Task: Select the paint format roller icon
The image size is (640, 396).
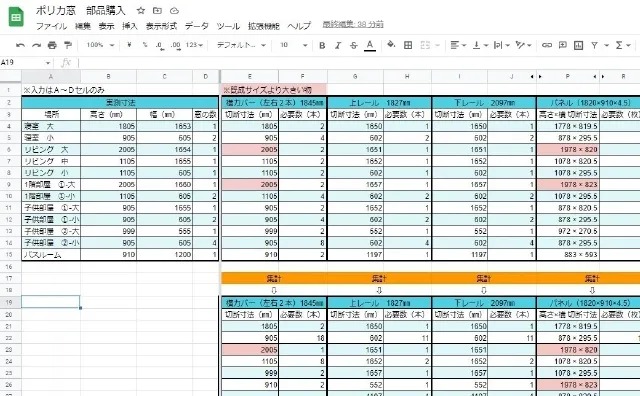Action: click(x=68, y=45)
